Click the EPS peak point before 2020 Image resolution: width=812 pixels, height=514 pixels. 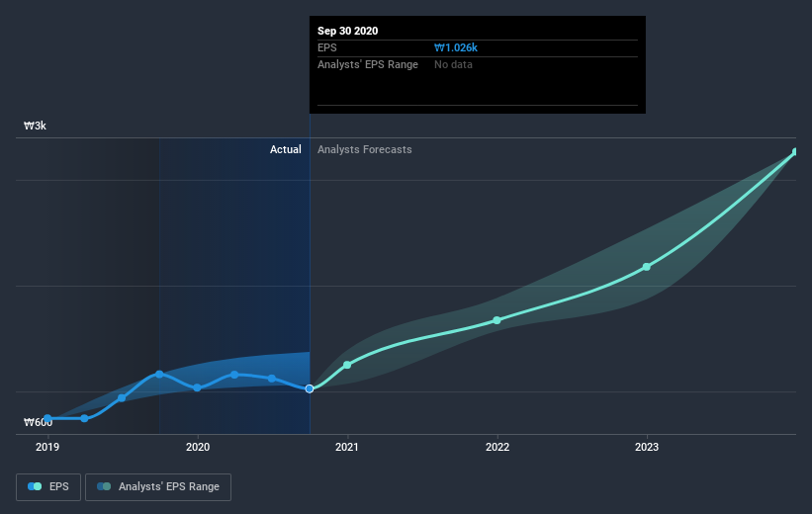point(159,374)
